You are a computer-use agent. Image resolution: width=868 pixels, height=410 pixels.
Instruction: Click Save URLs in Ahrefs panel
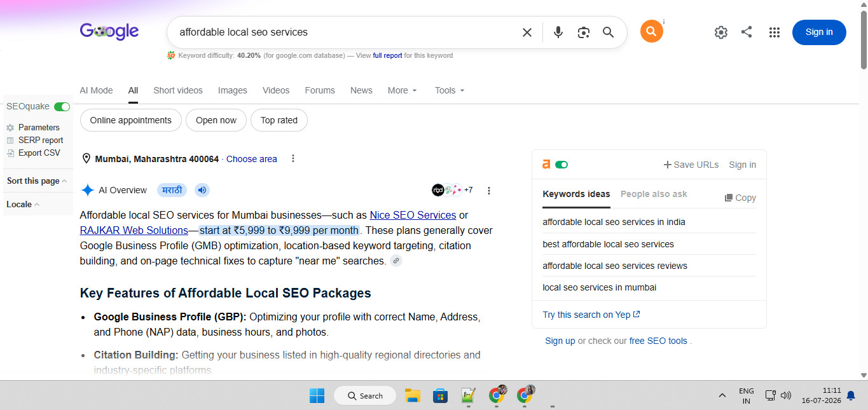(x=691, y=165)
